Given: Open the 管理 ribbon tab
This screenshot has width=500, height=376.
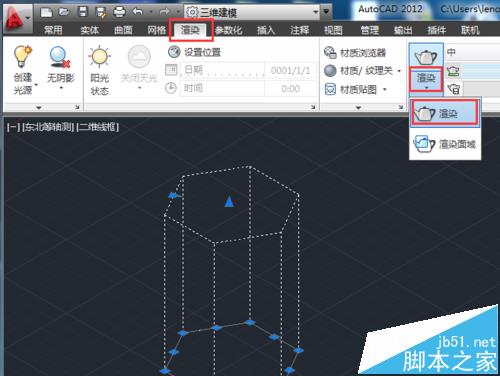Looking at the screenshot, I should point(369,30).
